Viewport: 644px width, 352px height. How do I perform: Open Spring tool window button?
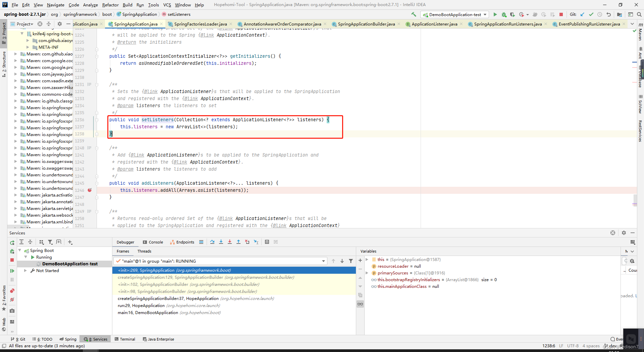[68, 339]
